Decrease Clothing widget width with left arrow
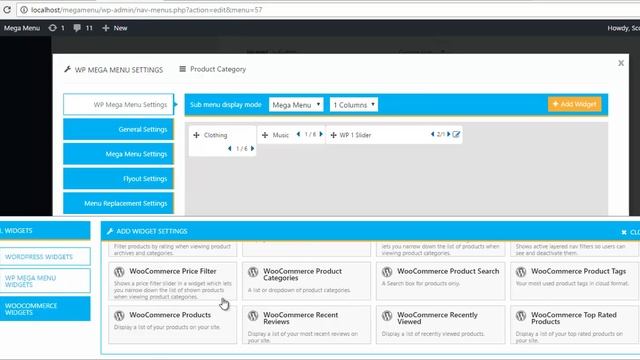 pos(230,149)
